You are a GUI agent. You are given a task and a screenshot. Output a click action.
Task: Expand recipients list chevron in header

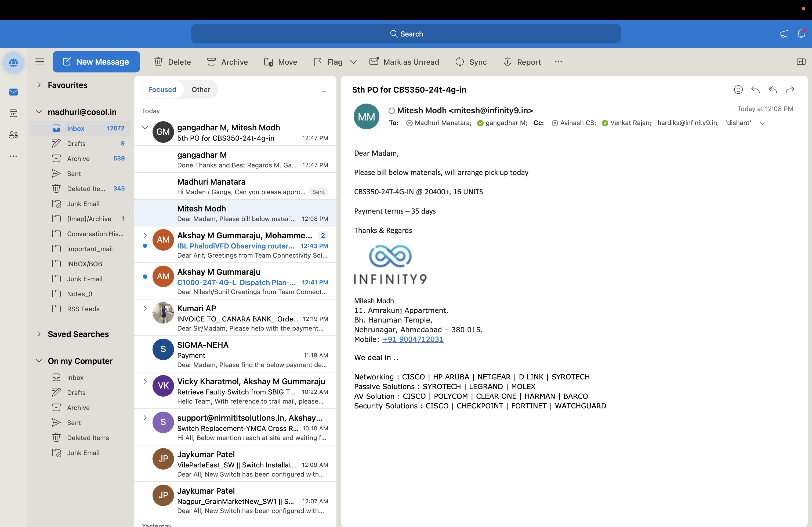(762, 123)
